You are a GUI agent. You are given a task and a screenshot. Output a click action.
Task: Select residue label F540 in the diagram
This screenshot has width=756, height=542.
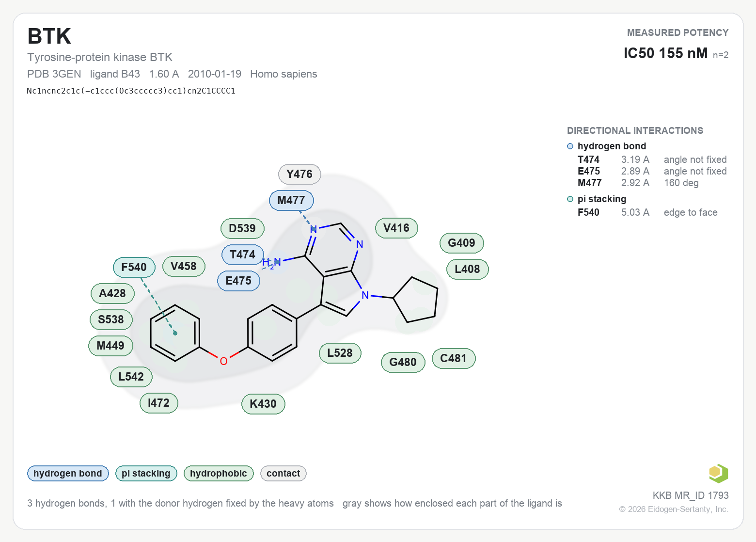tap(134, 268)
